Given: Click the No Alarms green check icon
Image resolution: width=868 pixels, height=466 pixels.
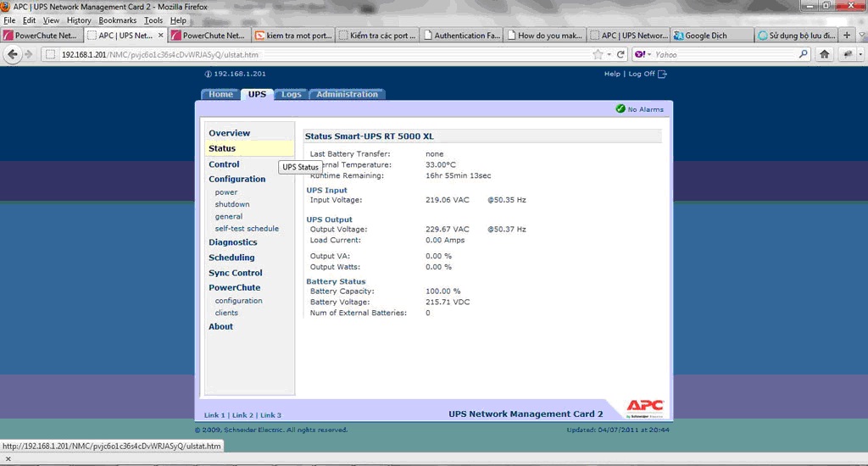Looking at the screenshot, I should [620, 108].
